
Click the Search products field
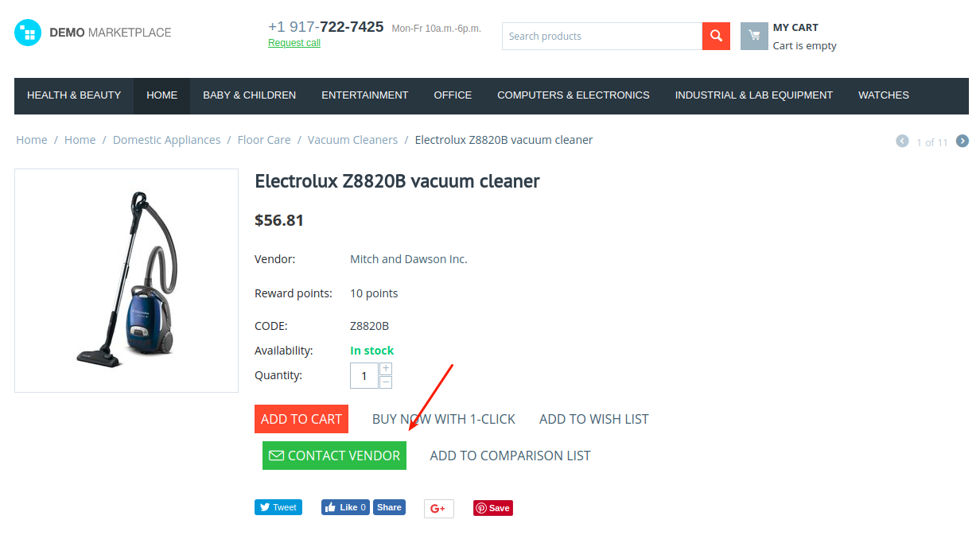pos(602,36)
